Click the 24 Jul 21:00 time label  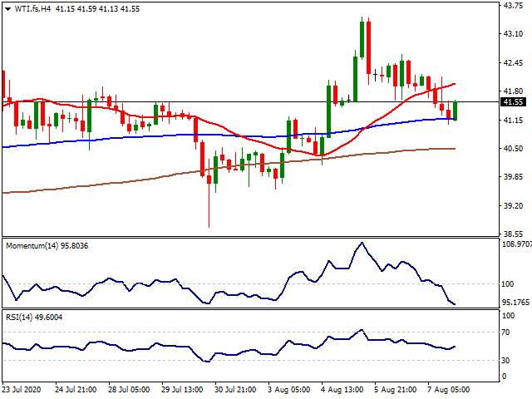pyautogui.click(x=76, y=389)
